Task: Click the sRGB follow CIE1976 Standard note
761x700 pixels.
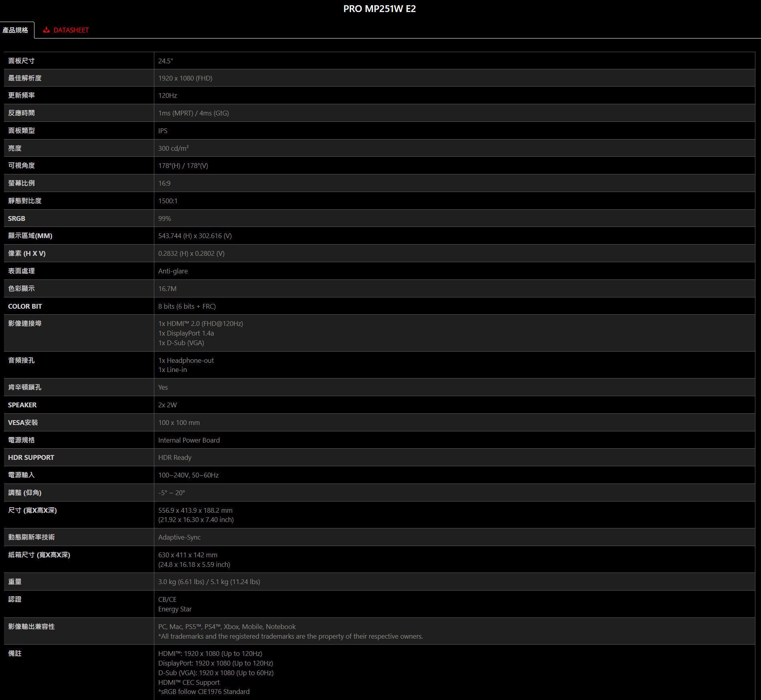Action: click(204, 692)
